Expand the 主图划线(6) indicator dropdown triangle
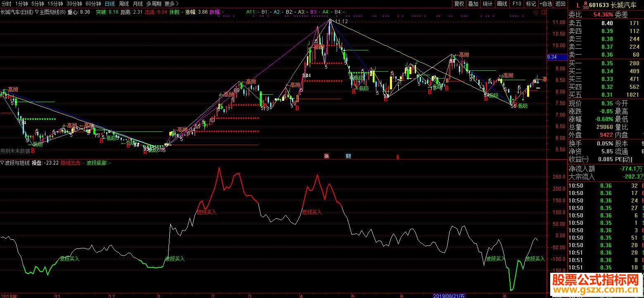644x298 pixels. tap(37, 12)
